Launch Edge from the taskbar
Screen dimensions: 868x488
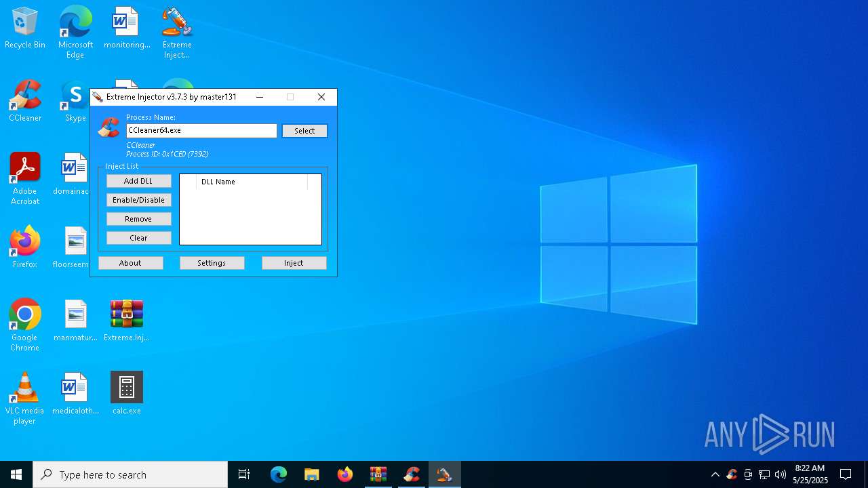279,474
